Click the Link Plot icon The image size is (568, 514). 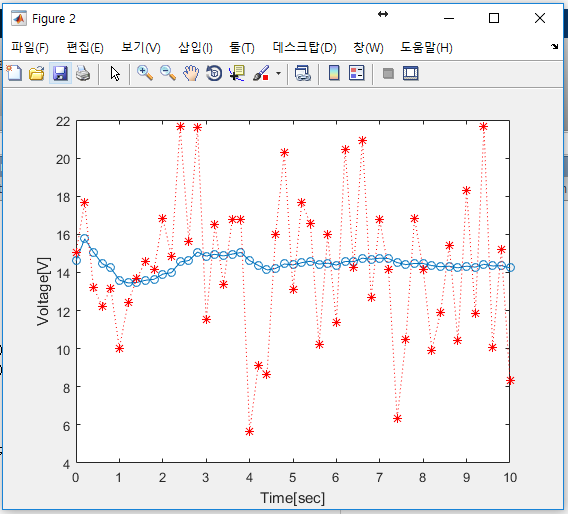coord(302,74)
